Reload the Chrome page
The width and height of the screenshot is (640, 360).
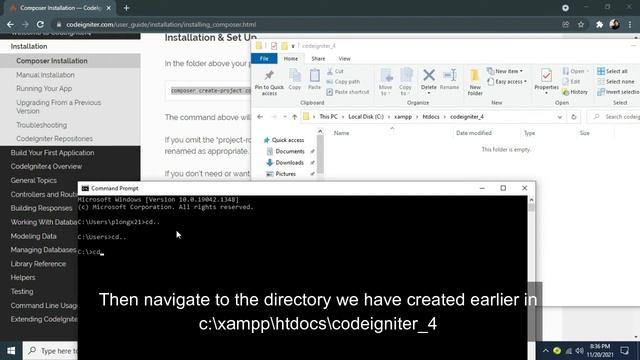tap(40, 24)
